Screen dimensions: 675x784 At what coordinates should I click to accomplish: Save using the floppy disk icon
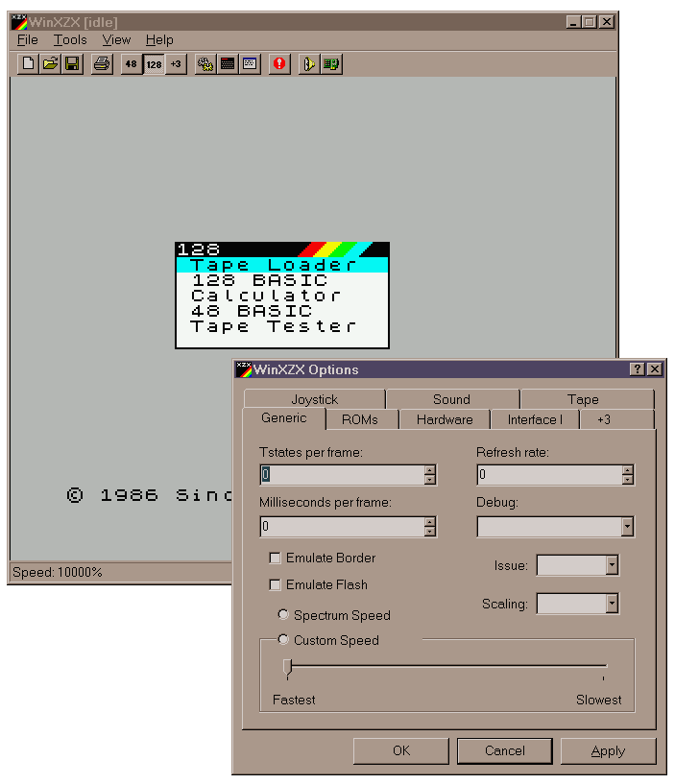[x=72, y=64]
